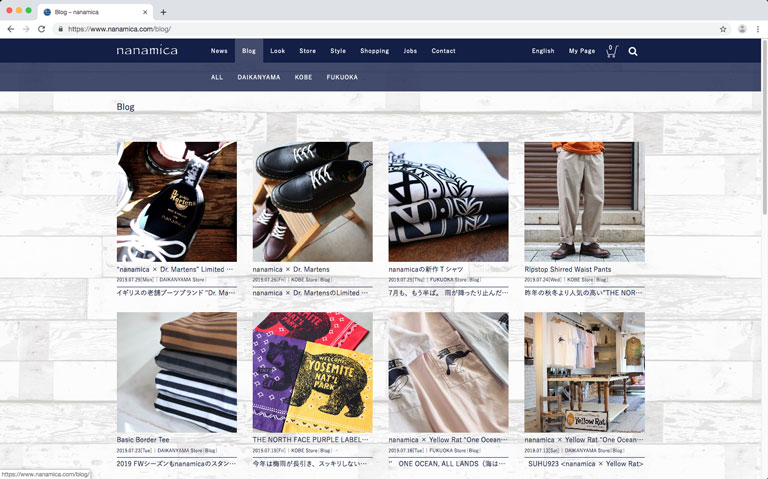Bookmark this page with the star icon
Viewport: 768px width, 479px height.
pyautogui.click(x=723, y=29)
